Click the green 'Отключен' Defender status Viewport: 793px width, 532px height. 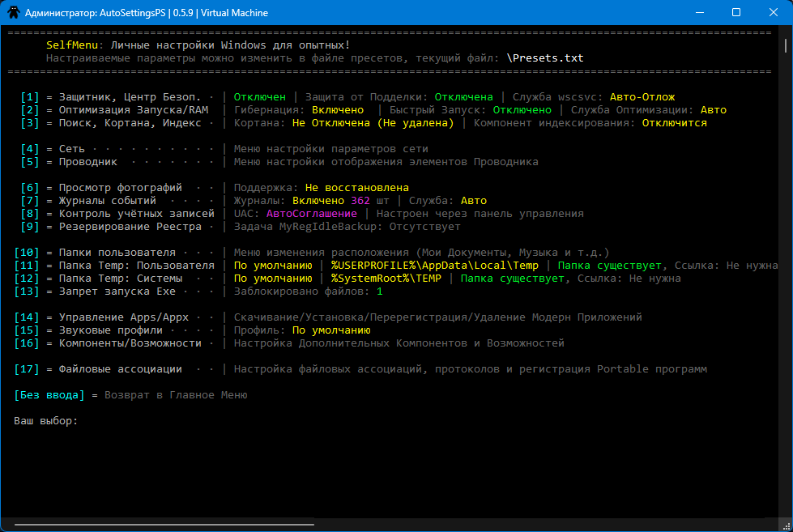259,96
